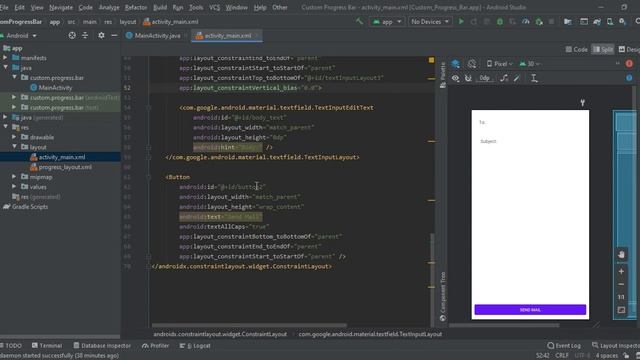640x360 pixels.
Task: Click the blue info indicator in design panel
Action: pyautogui.click(x=629, y=78)
